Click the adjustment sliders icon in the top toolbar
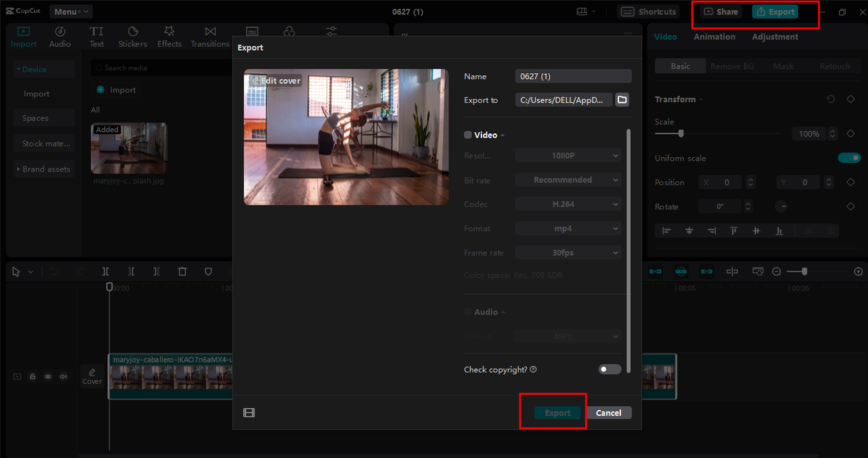Image resolution: width=868 pixels, height=458 pixels. pyautogui.click(x=331, y=31)
